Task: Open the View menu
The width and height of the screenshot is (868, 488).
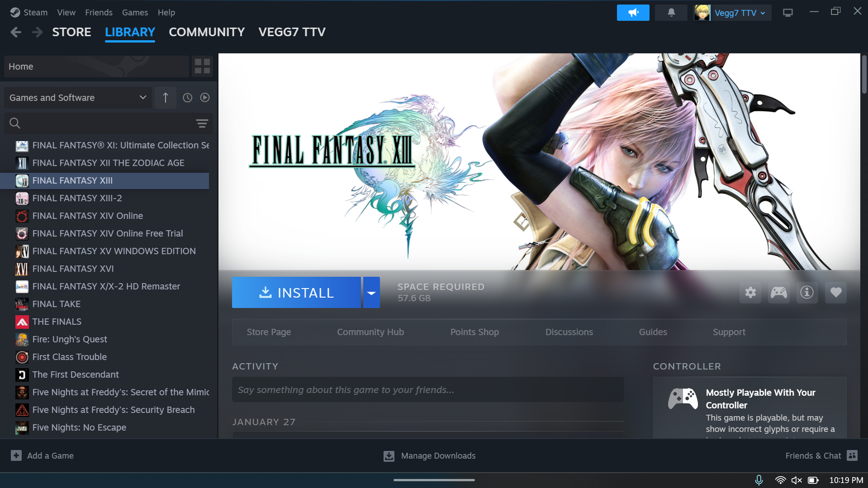Action: tap(66, 12)
